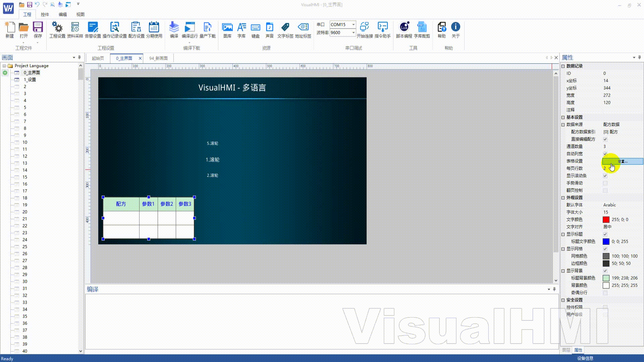
Task: Open a project with 打开 icon
Action: pyautogui.click(x=23, y=30)
